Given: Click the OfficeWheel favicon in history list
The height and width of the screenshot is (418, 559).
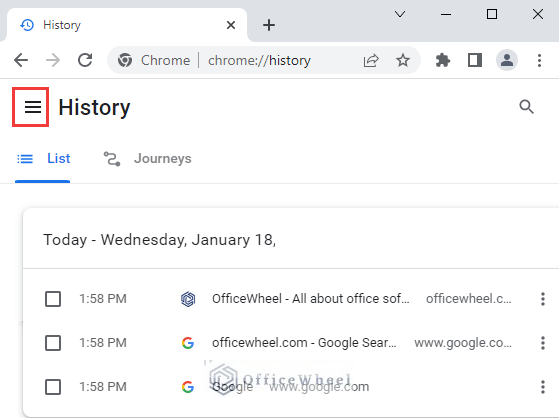Looking at the screenshot, I should [188, 299].
